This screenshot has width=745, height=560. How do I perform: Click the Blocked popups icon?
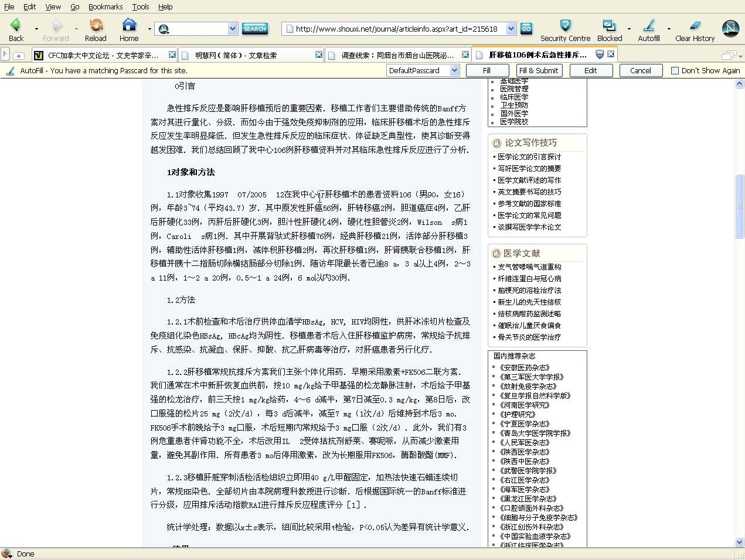(609, 26)
